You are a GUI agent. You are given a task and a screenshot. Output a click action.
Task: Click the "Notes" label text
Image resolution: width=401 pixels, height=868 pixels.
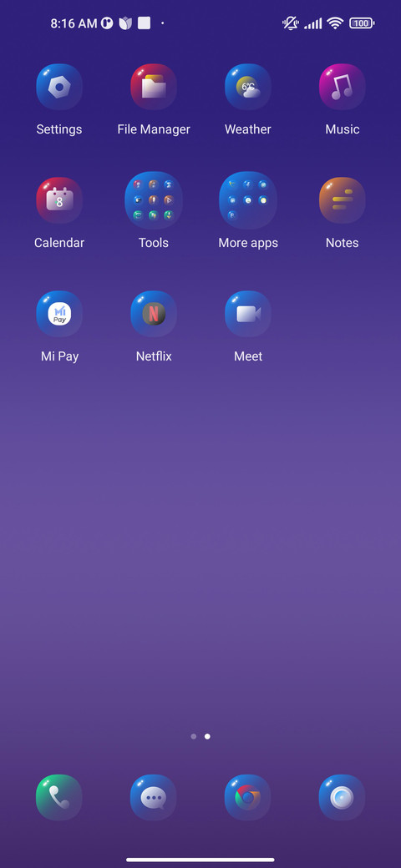pos(343,243)
